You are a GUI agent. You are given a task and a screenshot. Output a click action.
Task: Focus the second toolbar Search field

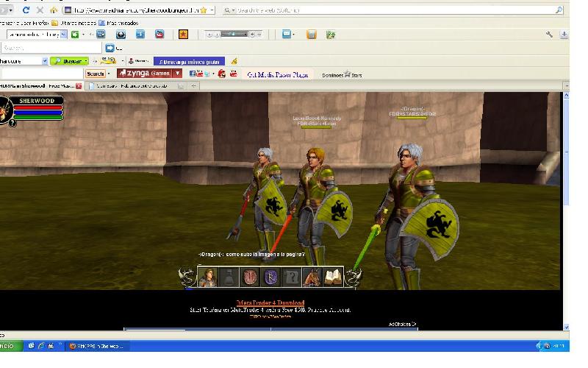pyautogui.click(x=51, y=48)
